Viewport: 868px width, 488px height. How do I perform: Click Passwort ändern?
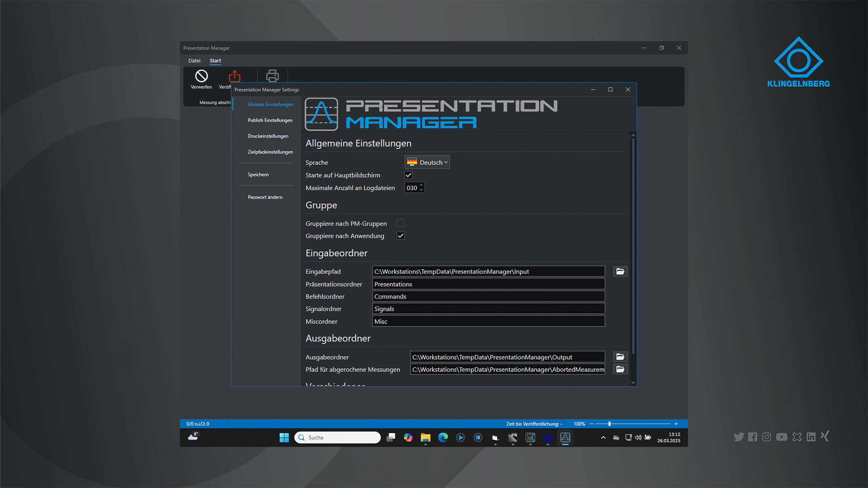point(265,197)
